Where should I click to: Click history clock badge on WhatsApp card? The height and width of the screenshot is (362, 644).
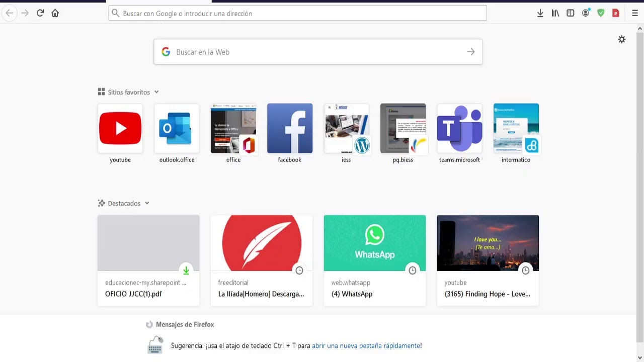pyautogui.click(x=413, y=270)
